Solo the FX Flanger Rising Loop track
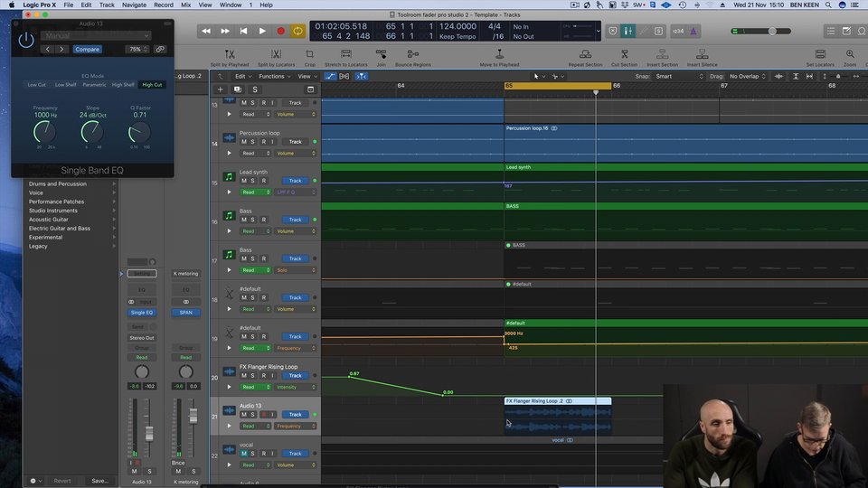868x488 pixels. coord(253,376)
